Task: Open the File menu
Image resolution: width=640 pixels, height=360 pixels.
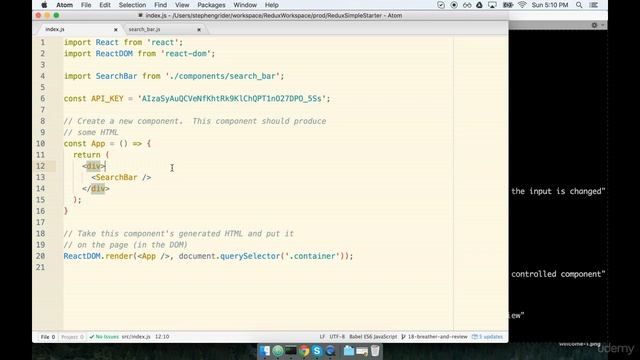Action: 86,5
